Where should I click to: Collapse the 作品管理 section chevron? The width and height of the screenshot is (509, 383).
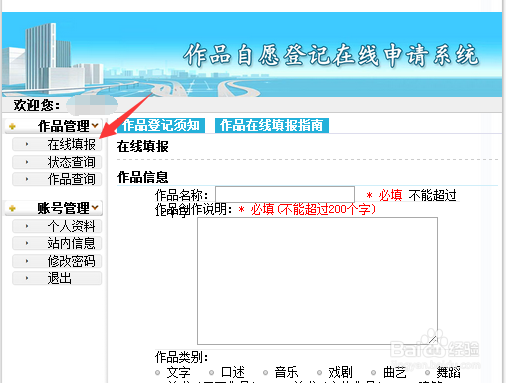point(95,125)
